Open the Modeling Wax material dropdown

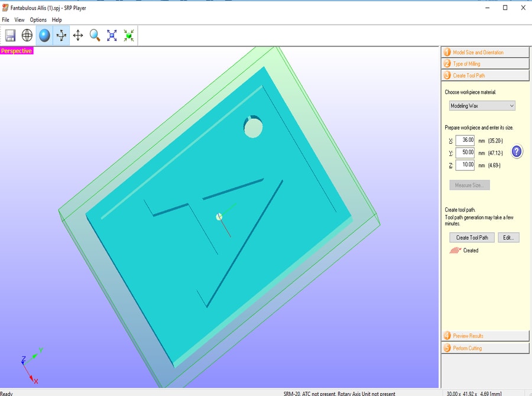tap(482, 106)
